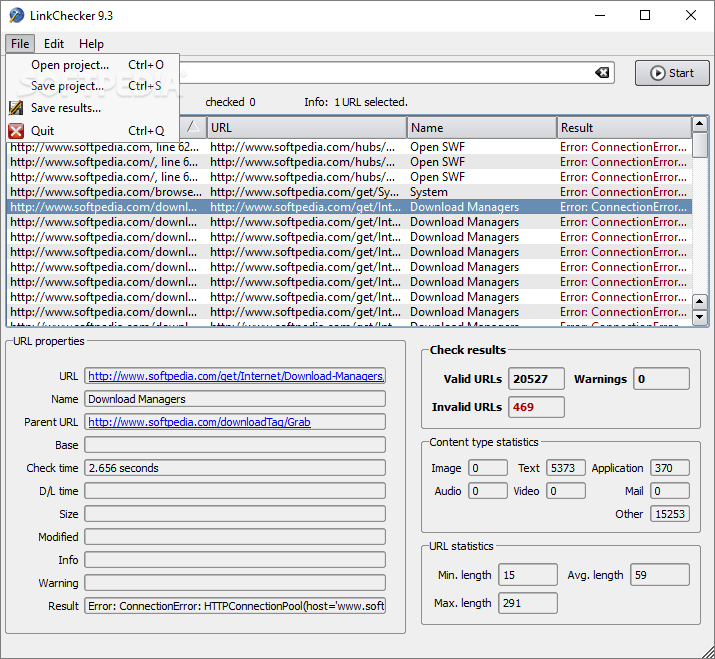Screen dimensions: 715x659
Task: Click the empty Base field
Action: [x=235, y=445]
